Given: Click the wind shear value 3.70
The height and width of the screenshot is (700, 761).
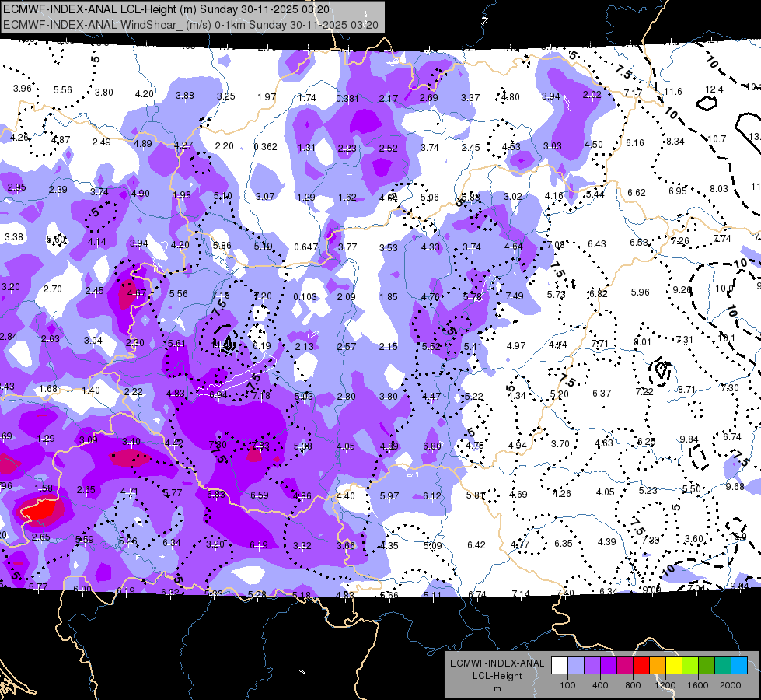Looking at the screenshot, I should click(x=560, y=444).
